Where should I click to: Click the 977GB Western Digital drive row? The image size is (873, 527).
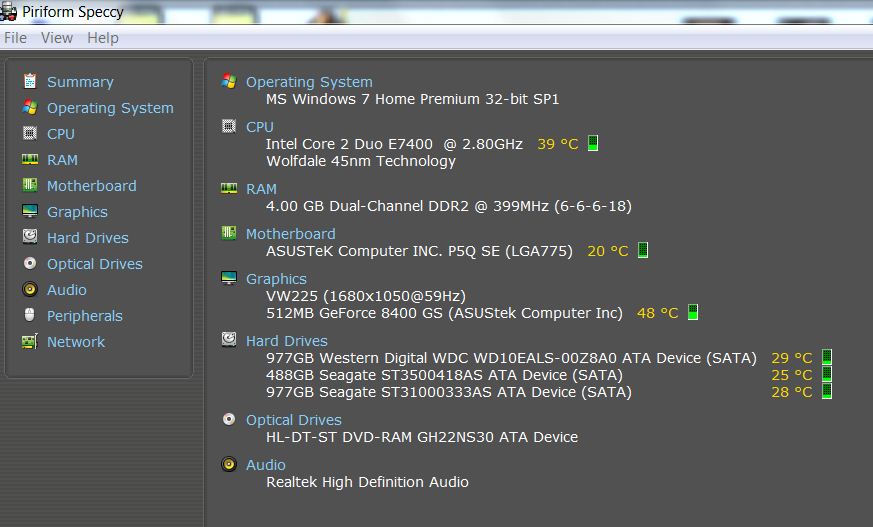coord(511,358)
